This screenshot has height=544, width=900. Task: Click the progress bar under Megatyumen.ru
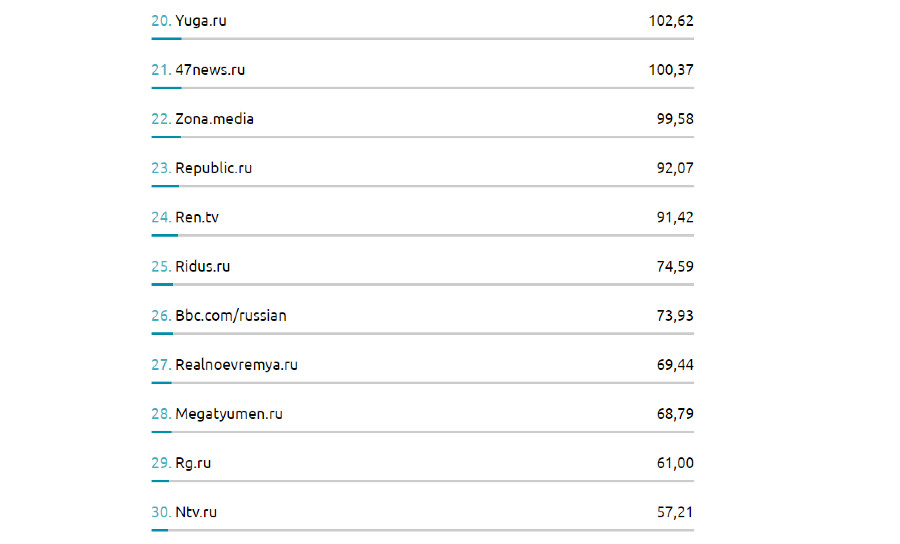click(x=422, y=432)
